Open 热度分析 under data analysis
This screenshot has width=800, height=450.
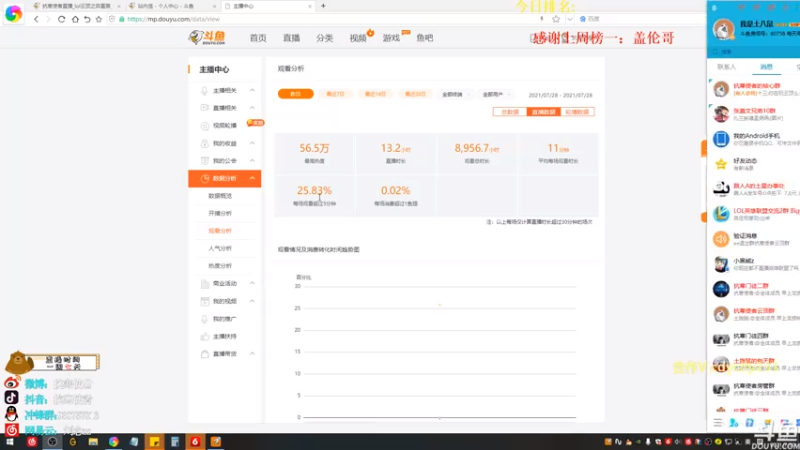point(220,266)
